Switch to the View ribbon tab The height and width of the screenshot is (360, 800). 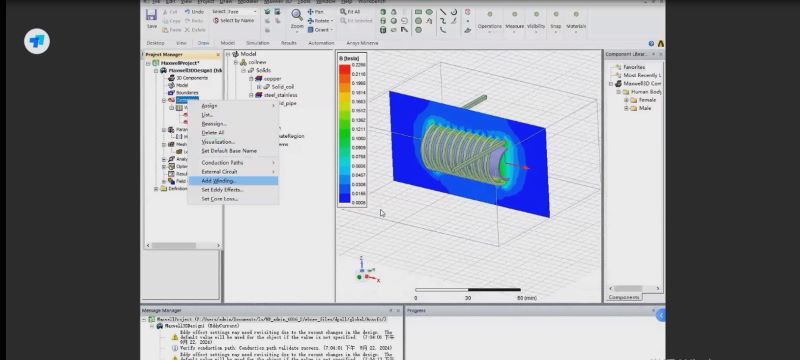coord(181,43)
